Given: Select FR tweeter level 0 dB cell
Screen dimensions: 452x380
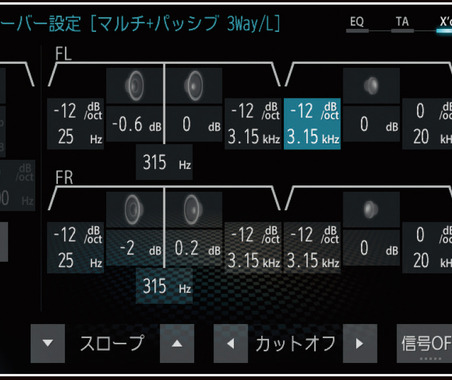Looking at the screenshot, I should 371,248.
